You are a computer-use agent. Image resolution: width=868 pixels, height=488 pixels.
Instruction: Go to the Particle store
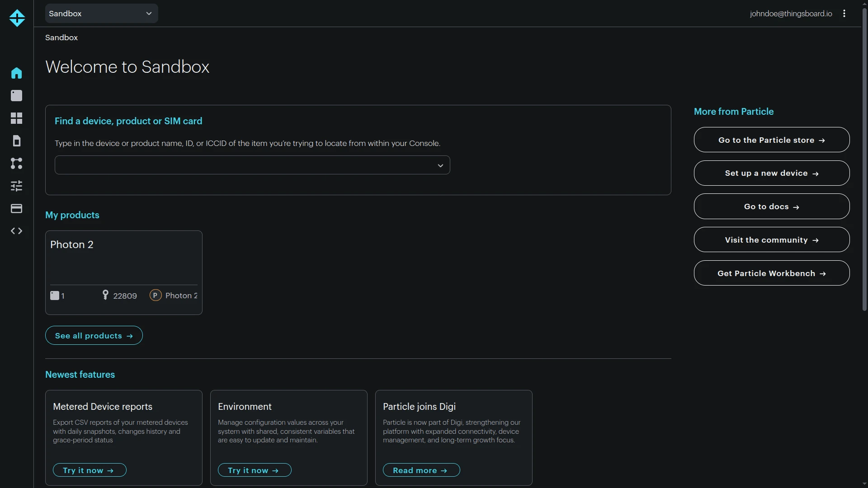[771, 140]
